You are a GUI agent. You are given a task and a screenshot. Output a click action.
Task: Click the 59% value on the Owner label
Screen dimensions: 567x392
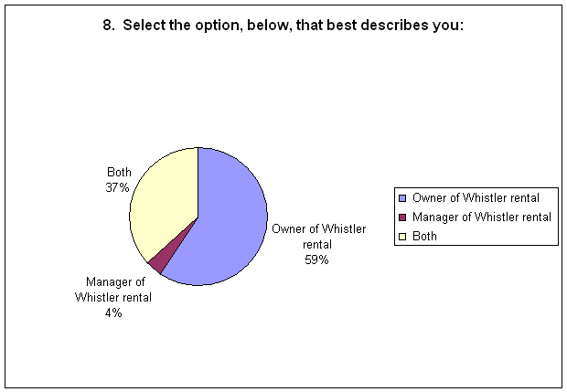point(316,260)
